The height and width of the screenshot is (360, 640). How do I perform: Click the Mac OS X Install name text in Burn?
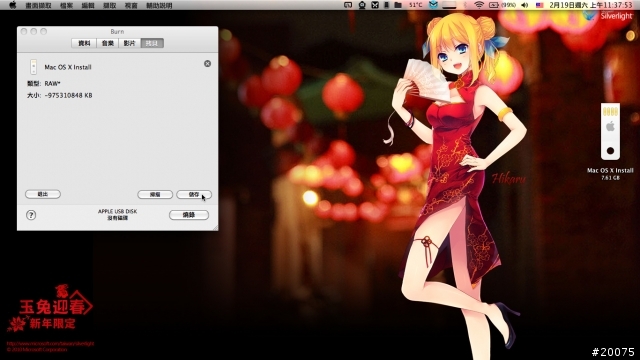pos(68,67)
